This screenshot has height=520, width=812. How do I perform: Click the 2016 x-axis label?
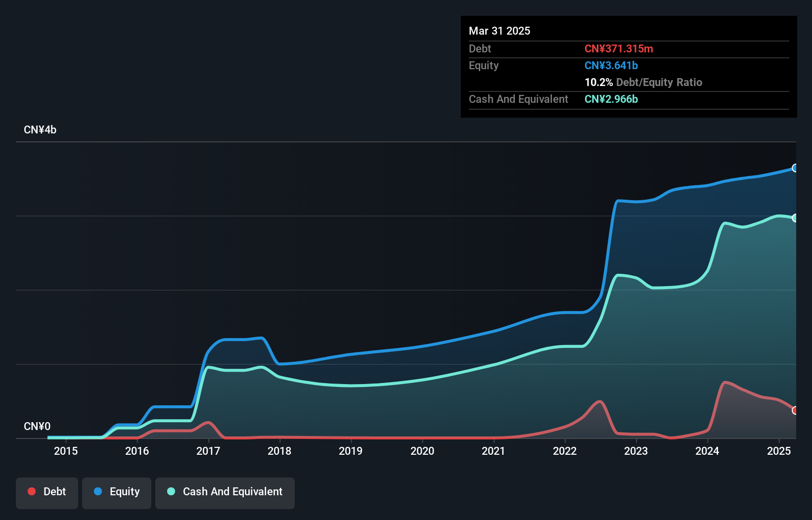coord(137,451)
